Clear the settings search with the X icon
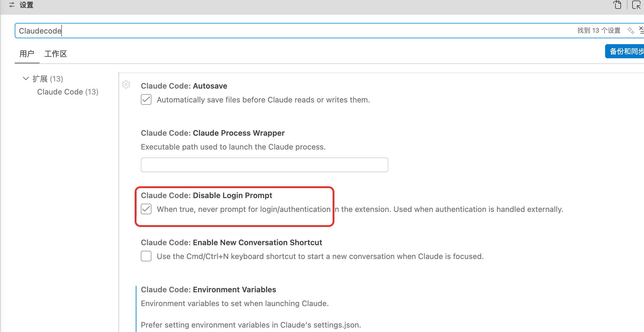644x332 pixels. [x=641, y=30]
